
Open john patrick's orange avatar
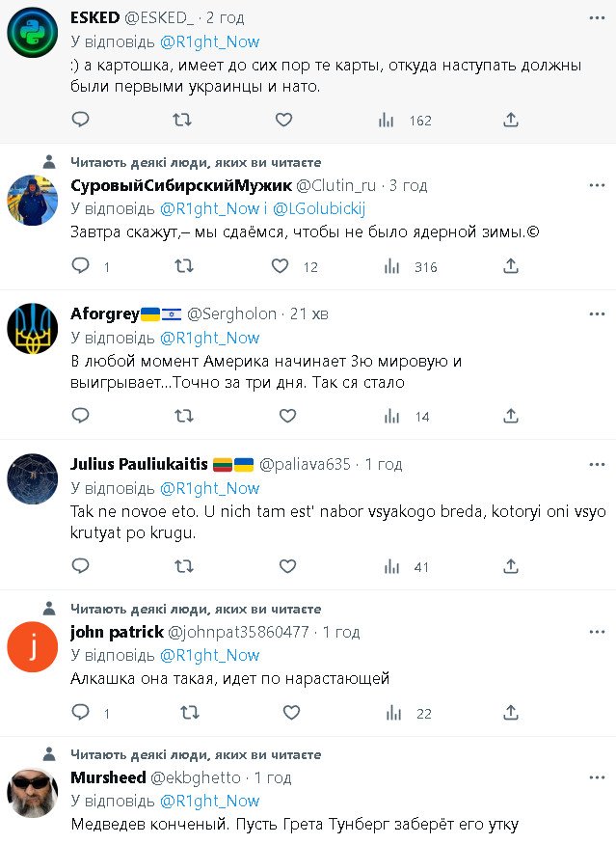click(x=33, y=646)
